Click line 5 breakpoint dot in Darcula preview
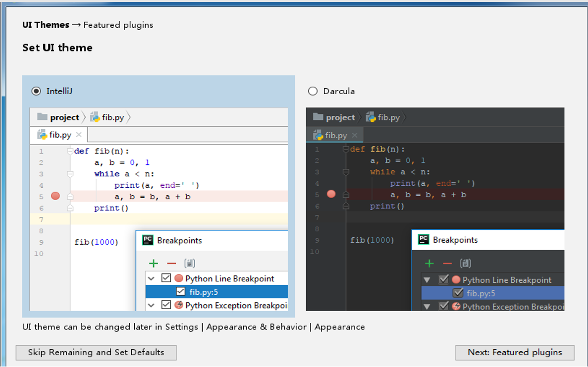This screenshot has width=588, height=367. pyautogui.click(x=331, y=194)
